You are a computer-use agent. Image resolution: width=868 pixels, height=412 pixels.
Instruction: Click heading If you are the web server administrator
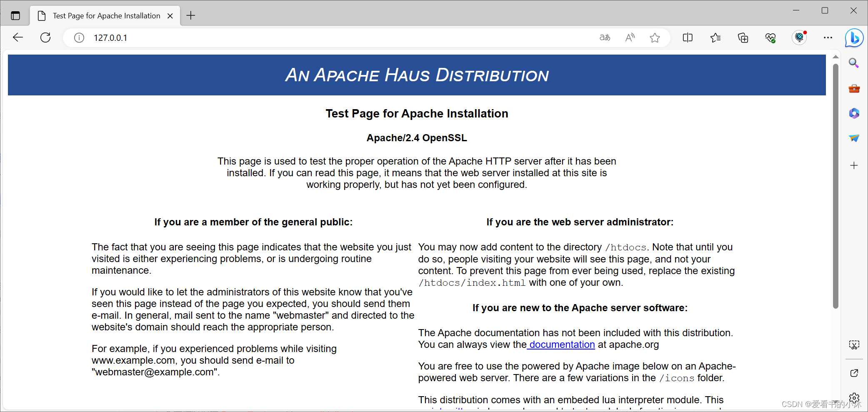(x=580, y=222)
